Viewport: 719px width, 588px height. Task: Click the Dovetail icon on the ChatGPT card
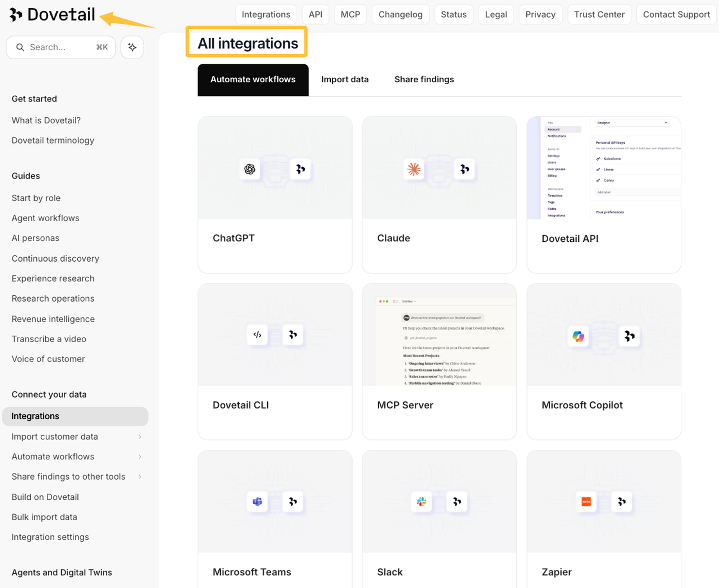point(300,169)
